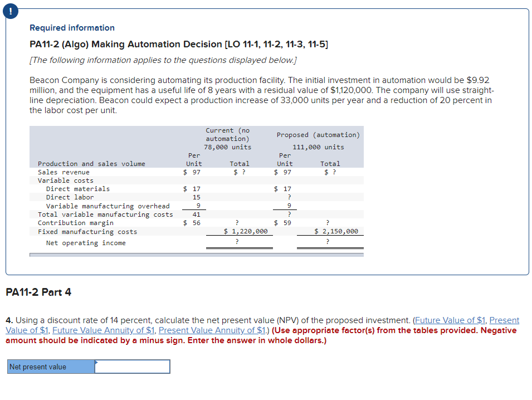Click the 'Variable manufacturing overhead' row label

click(108, 206)
